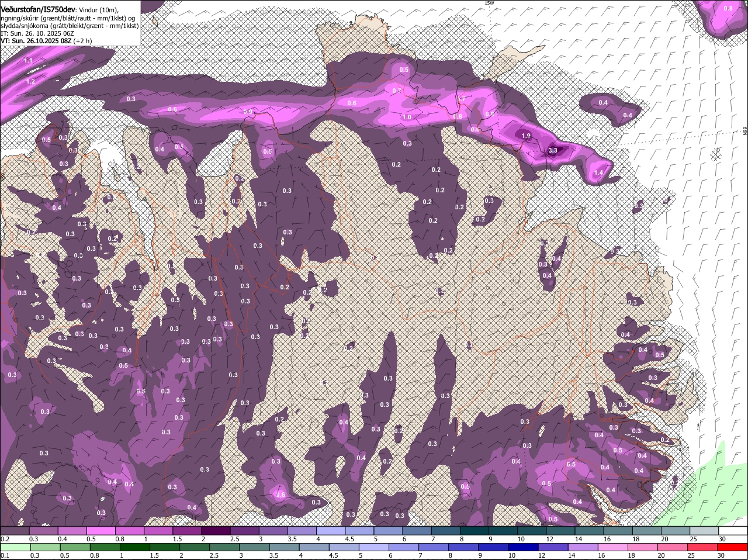Pick the palest green 0.1 swatch in the lower legend
This screenshot has width=748, height=560.
(15, 547)
